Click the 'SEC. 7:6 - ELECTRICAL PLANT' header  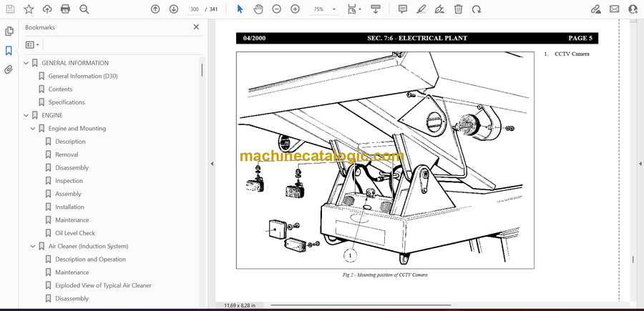coord(417,38)
